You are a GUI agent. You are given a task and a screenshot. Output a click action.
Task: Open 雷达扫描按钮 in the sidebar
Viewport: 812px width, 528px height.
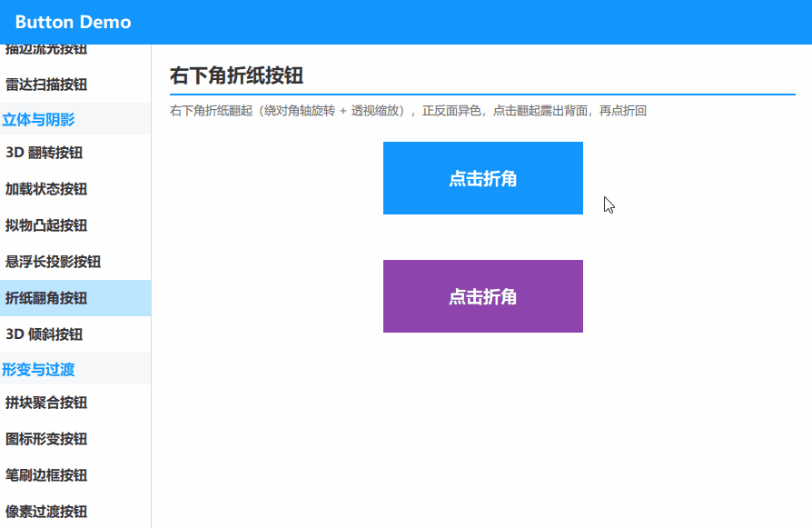pos(75,85)
